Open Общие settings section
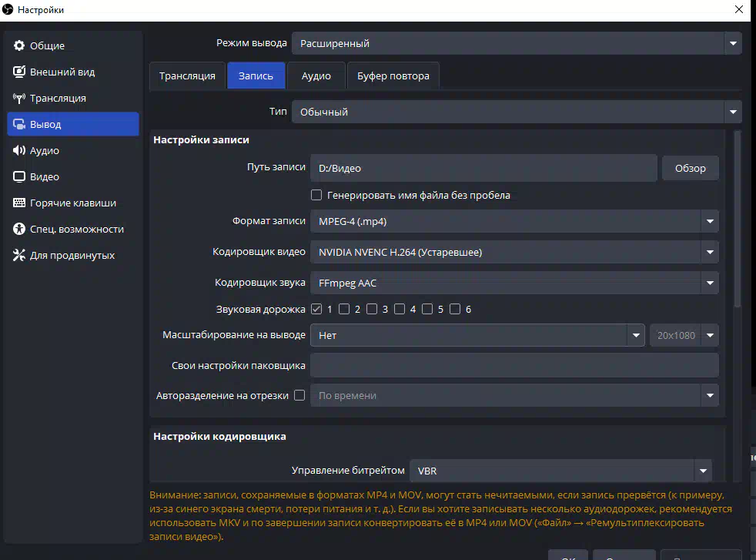 (73, 45)
